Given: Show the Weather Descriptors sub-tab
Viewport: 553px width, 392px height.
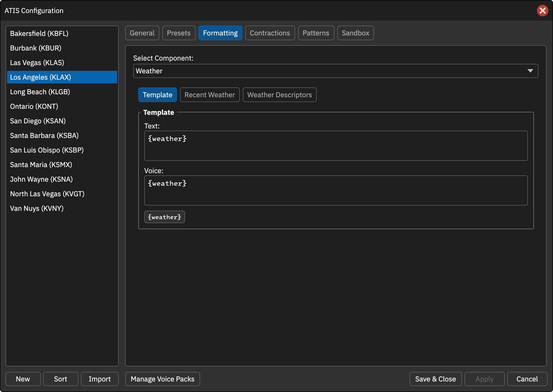Looking at the screenshot, I should [x=280, y=95].
